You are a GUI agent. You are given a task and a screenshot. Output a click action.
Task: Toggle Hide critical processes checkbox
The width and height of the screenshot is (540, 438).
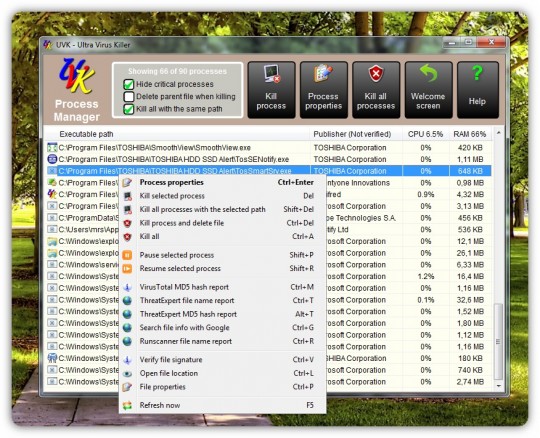coord(129,84)
